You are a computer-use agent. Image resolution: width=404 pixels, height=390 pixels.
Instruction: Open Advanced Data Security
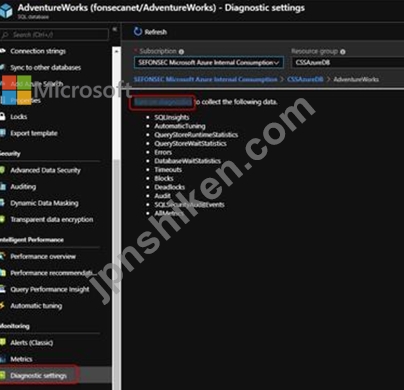tap(46, 170)
